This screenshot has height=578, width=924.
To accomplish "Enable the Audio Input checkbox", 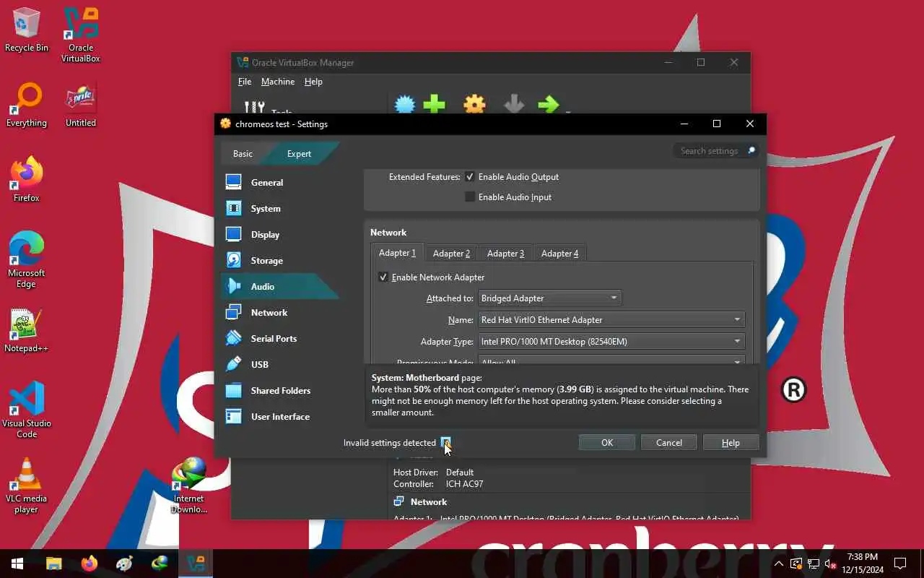I will (470, 197).
